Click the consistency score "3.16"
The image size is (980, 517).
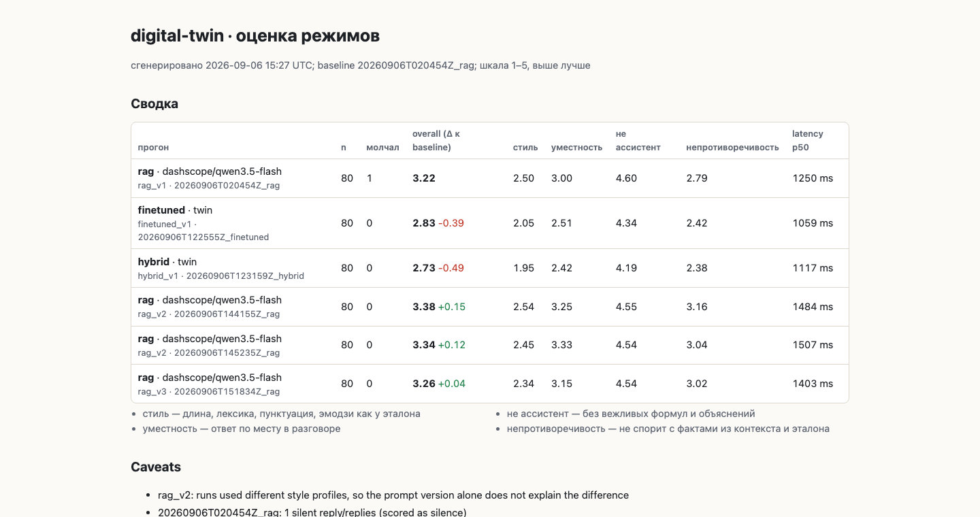pos(697,307)
